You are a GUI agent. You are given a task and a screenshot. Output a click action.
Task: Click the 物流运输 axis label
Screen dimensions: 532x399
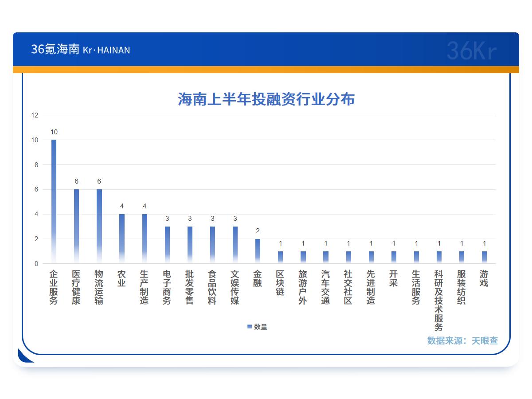99,287
